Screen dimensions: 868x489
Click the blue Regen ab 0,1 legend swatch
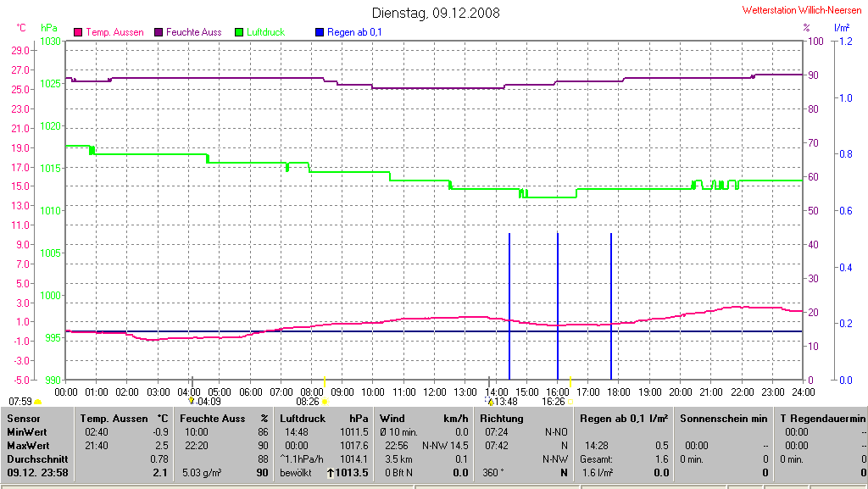click(320, 33)
